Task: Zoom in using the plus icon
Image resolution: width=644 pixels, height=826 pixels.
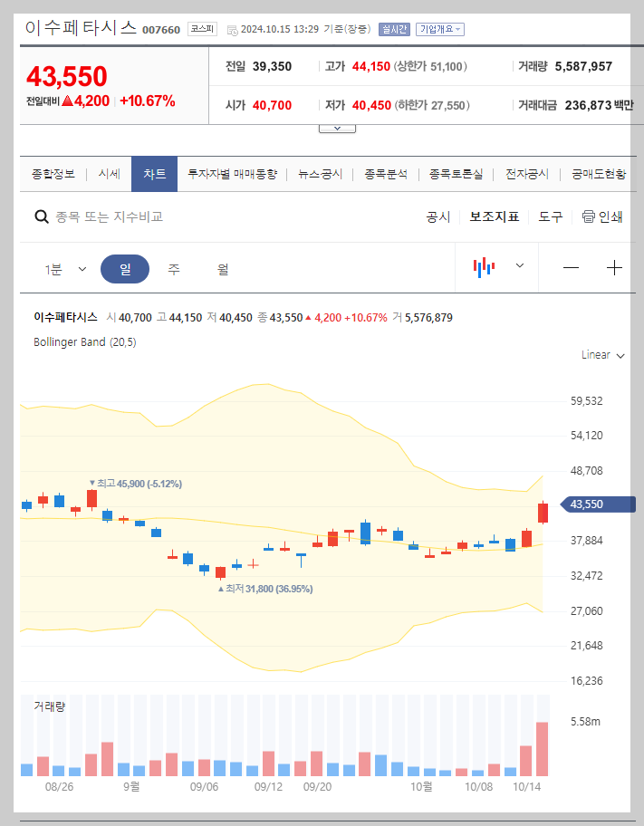Action: pos(615,266)
